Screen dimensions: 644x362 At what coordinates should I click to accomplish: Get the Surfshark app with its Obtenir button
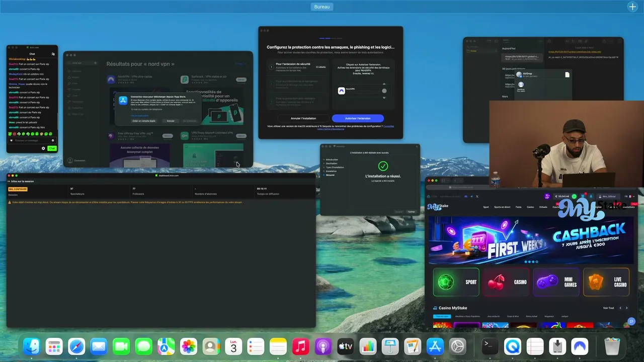241,79
